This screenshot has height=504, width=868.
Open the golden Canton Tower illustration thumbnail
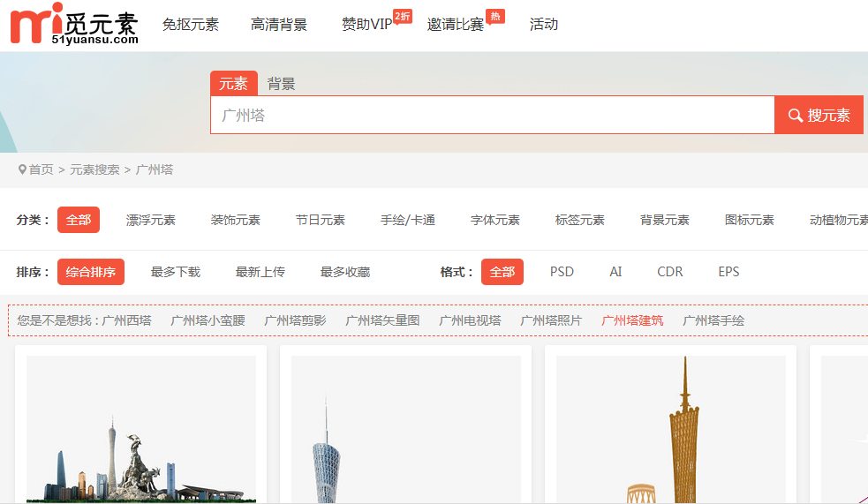pyautogui.click(x=671, y=429)
